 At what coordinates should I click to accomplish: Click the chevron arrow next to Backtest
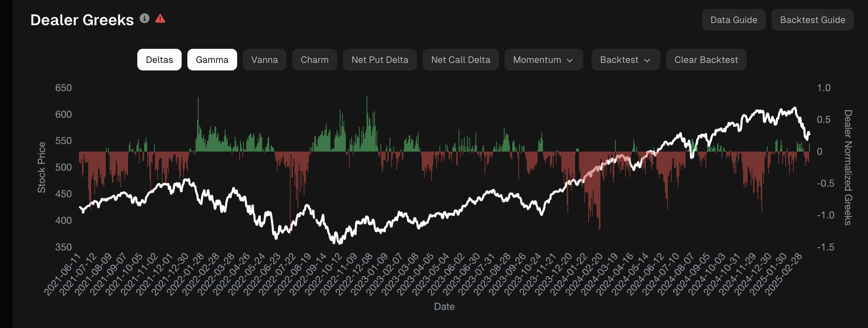647,60
